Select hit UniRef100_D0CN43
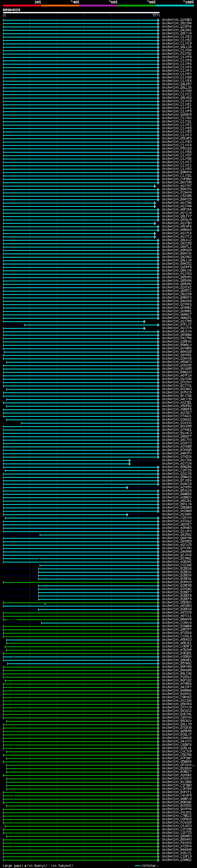Viewport: 197px width, 868px height. [x=177, y=389]
